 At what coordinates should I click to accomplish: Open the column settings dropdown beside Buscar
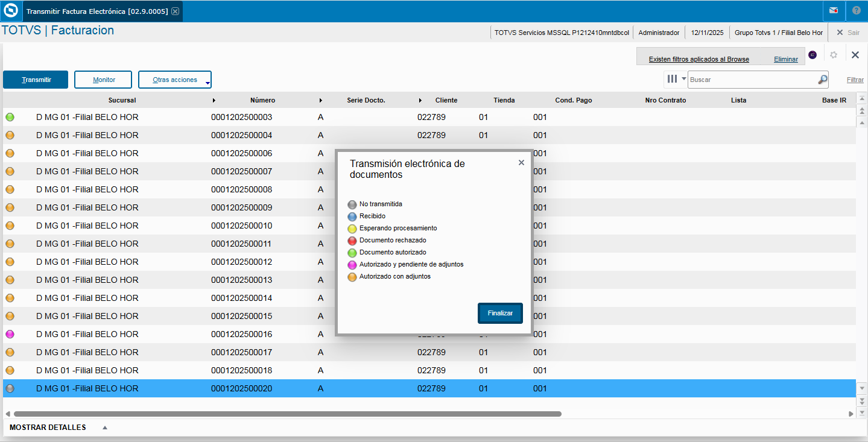[x=676, y=79]
